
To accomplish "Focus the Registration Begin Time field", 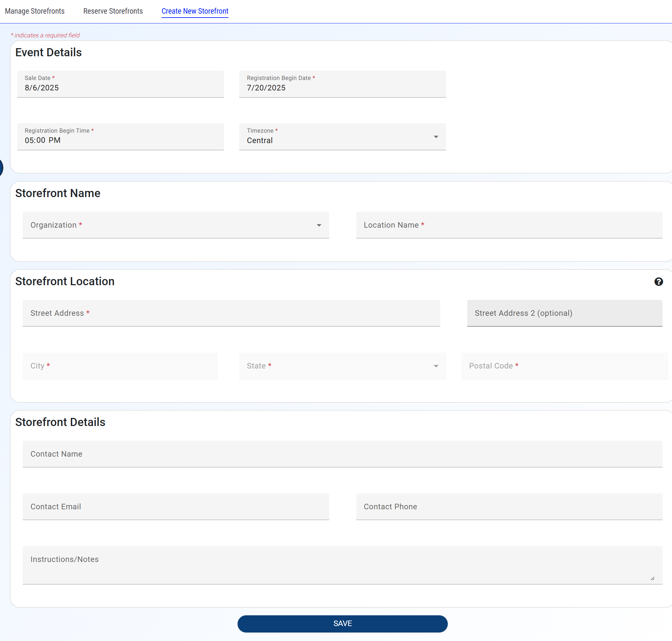I will pos(120,137).
